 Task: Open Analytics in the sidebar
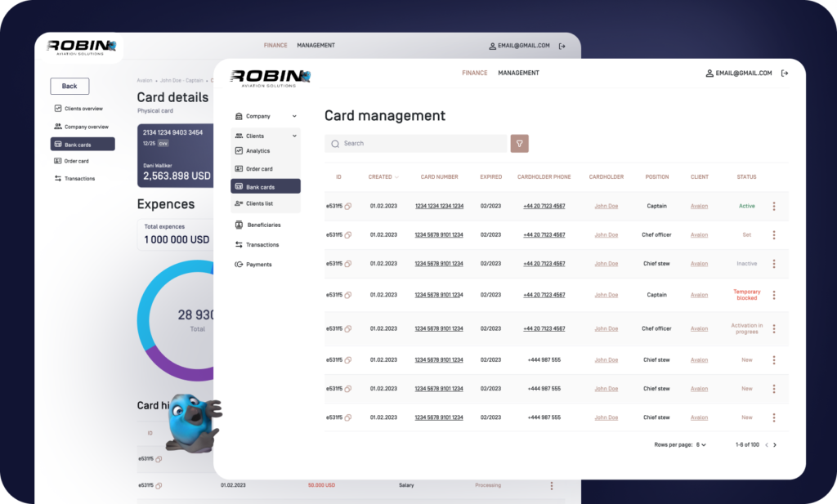tap(257, 151)
